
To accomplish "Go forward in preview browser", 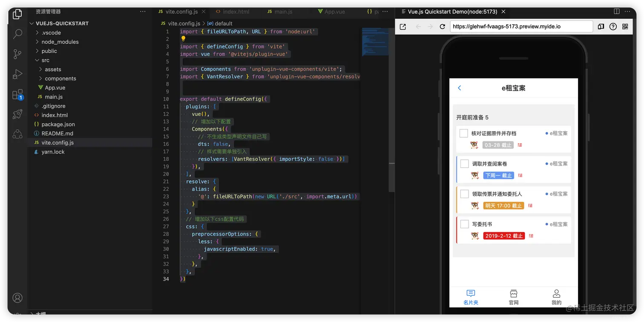I will pos(430,26).
